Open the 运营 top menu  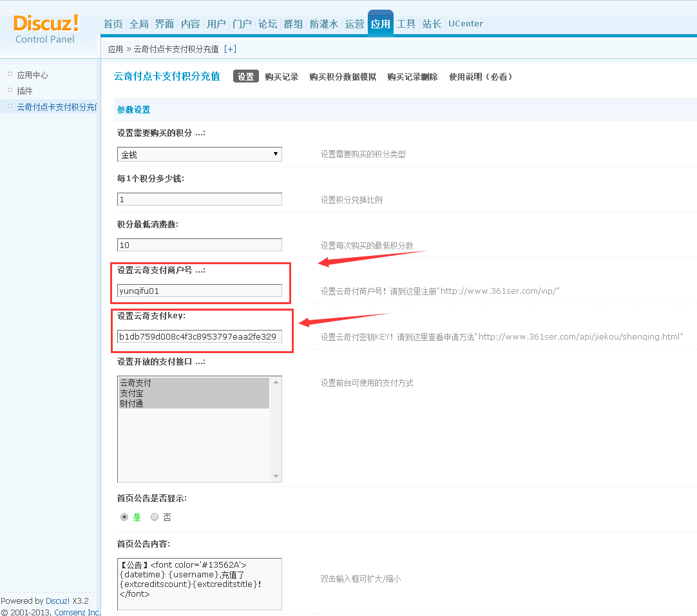coord(354,24)
